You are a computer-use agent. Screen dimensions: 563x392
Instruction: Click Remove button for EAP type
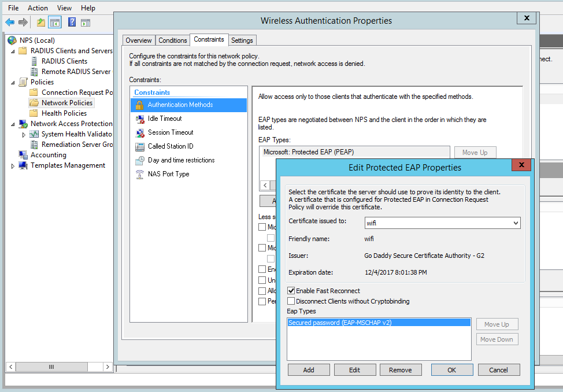pyautogui.click(x=400, y=370)
